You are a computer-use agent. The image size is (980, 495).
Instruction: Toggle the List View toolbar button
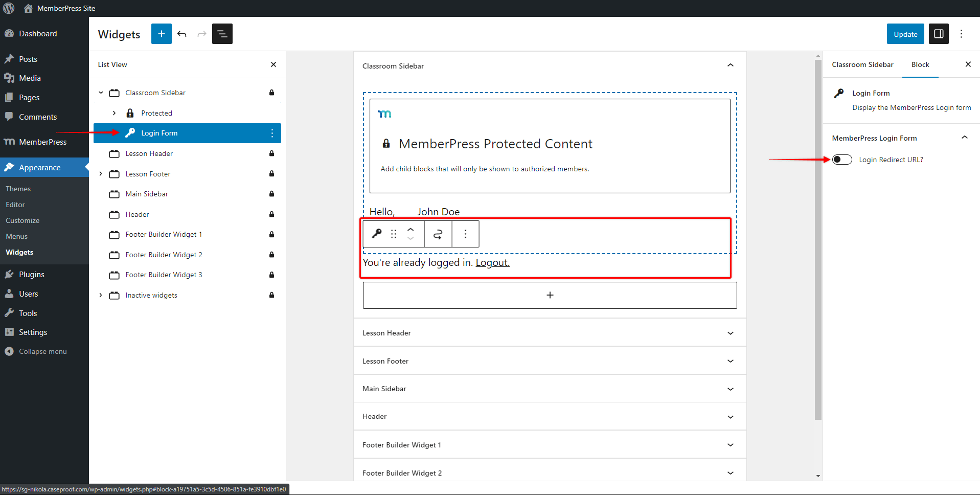tap(222, 34)
